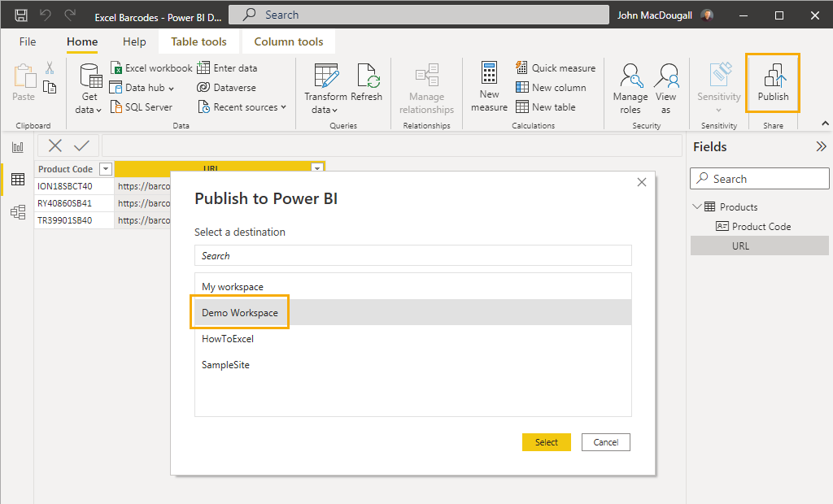Open the Help ribbon tab
This screenshot has width=833, height=504.
[134, 41]
